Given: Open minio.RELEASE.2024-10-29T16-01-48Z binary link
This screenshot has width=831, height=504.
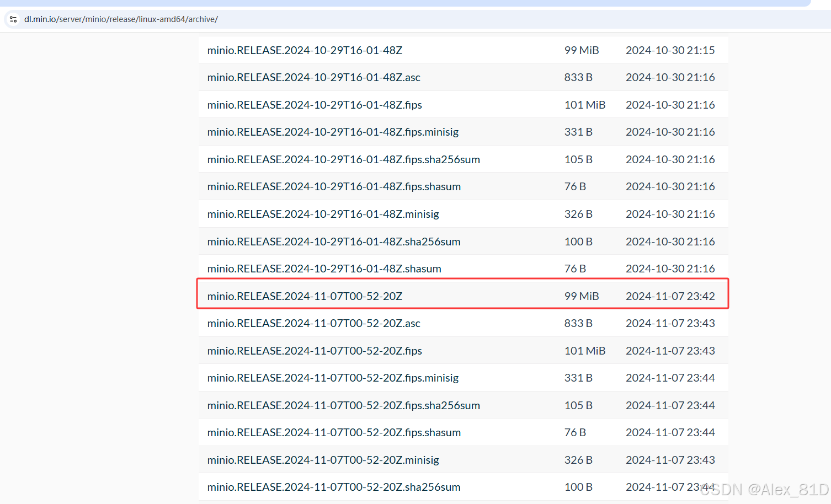Looking at the screenshot, I should 305,50.
